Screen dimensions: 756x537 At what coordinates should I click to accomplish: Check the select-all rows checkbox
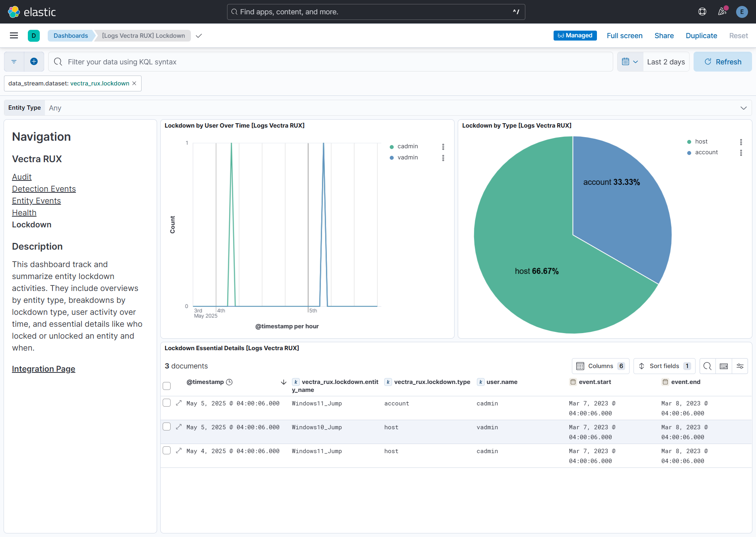click(x=167, y=386)
